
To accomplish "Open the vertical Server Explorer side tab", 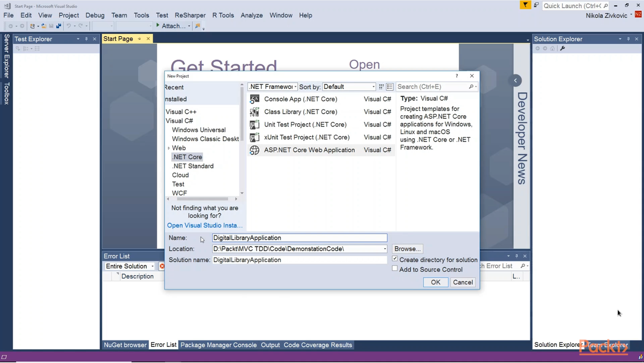I will point(6,57).
